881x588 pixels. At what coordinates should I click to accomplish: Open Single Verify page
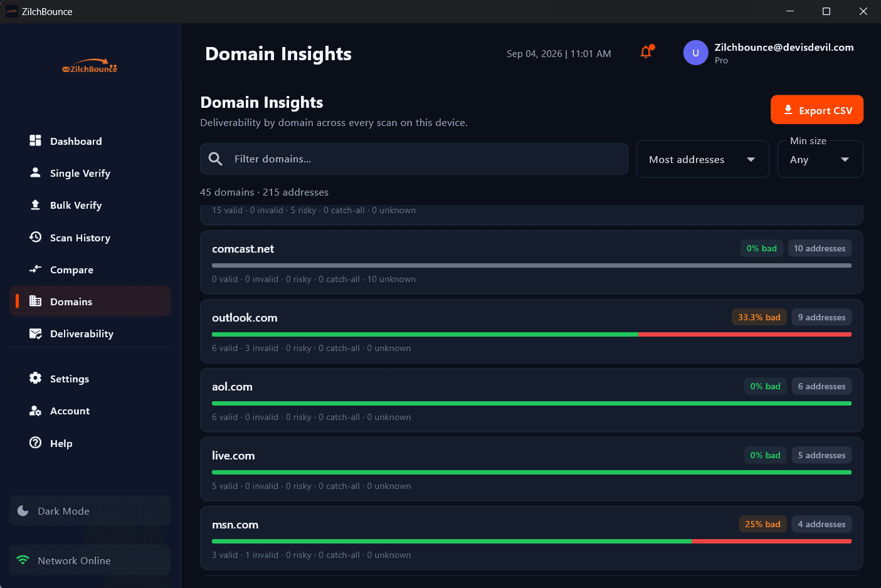90,173
